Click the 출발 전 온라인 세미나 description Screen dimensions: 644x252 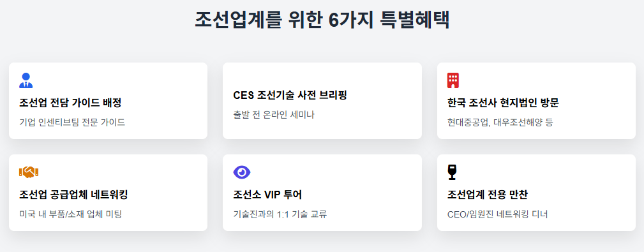[x=274, y=114]
